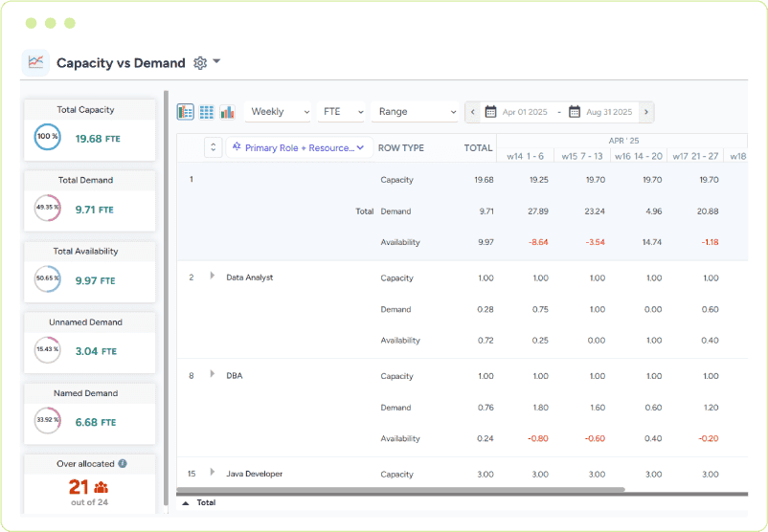This screenshot has width=768, height=532.
Task: Click the -1.18 availability cell in w17
Action: click(710, 242)
